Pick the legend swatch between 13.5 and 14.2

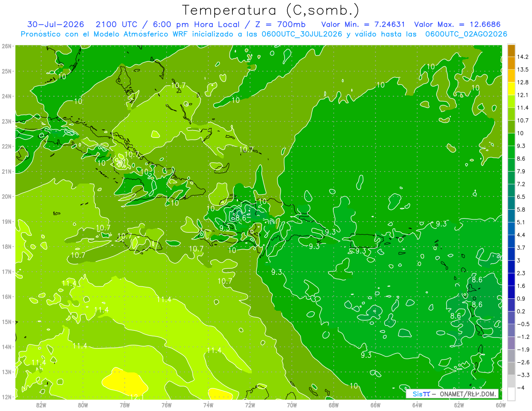511,63
